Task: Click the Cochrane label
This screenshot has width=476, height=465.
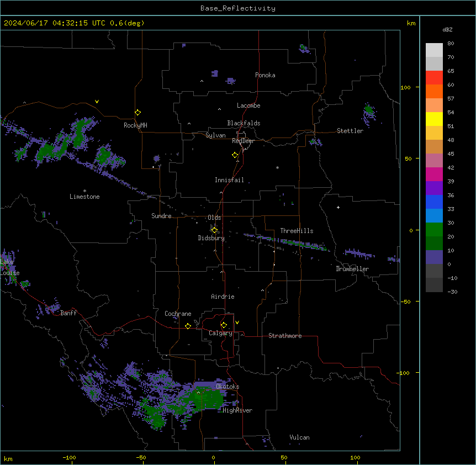Action: pyautogui.click(x=178, y=314)
